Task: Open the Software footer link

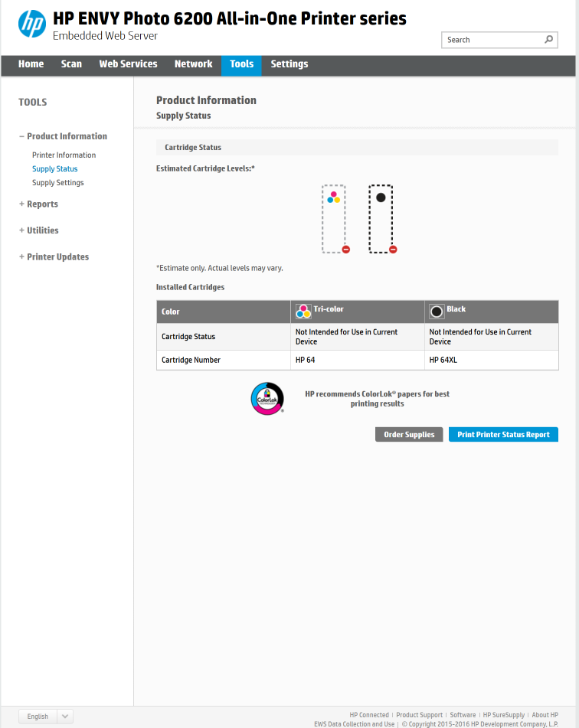Action: [x=463, y=715]
